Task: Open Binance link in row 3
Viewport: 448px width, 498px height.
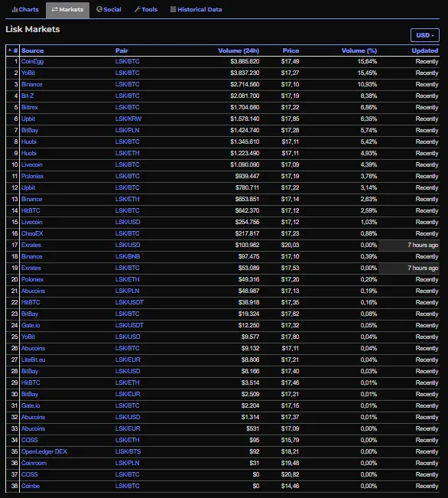Action: [32, 84]
